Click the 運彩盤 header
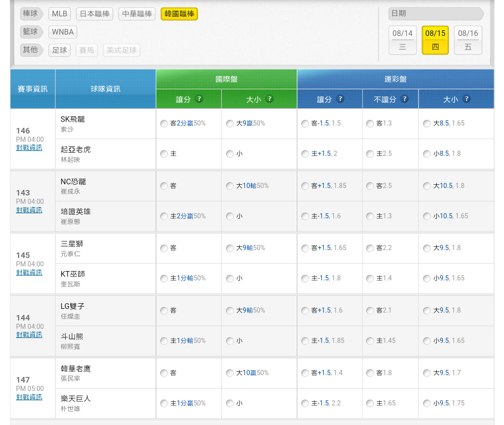The height and width of the screenshot is (425, 504). coord(396,79)
